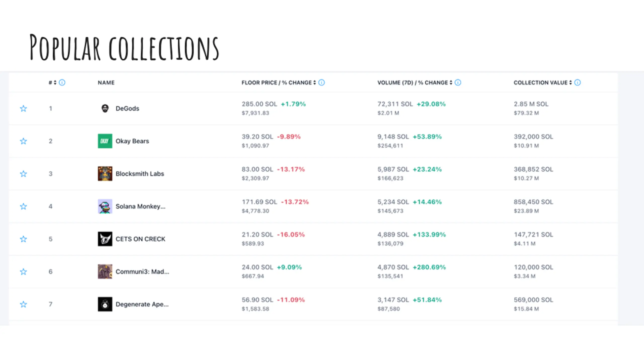Sort rows by the # rank arrows
Image resolution: width=644 pixels, height=362 pixels.
pos(55,82)
